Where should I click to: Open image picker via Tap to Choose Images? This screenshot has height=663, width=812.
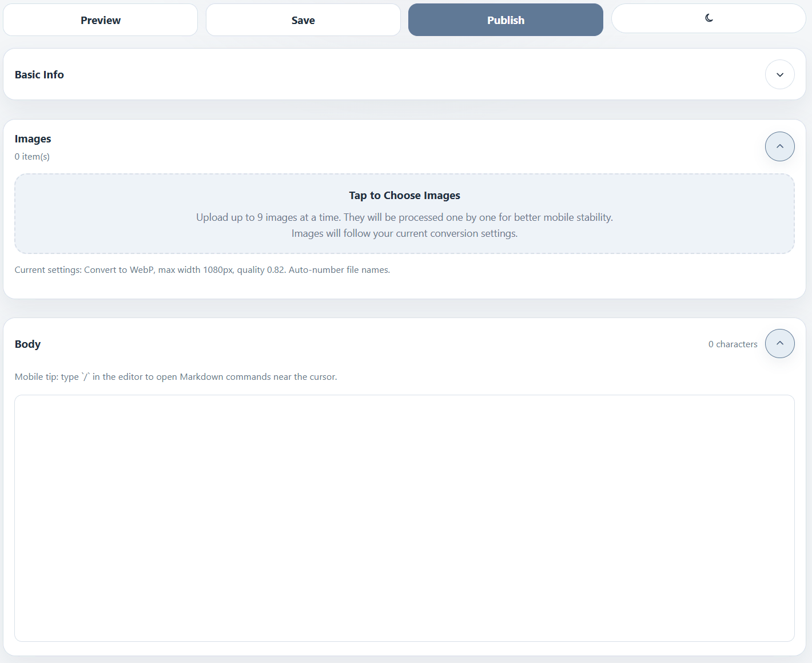click(404, 196)
